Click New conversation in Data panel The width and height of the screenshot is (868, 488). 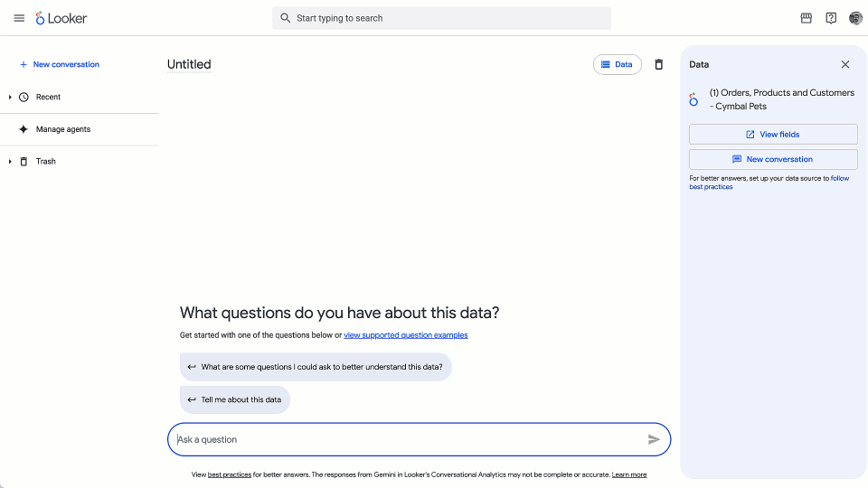click(x=773, y=159)
